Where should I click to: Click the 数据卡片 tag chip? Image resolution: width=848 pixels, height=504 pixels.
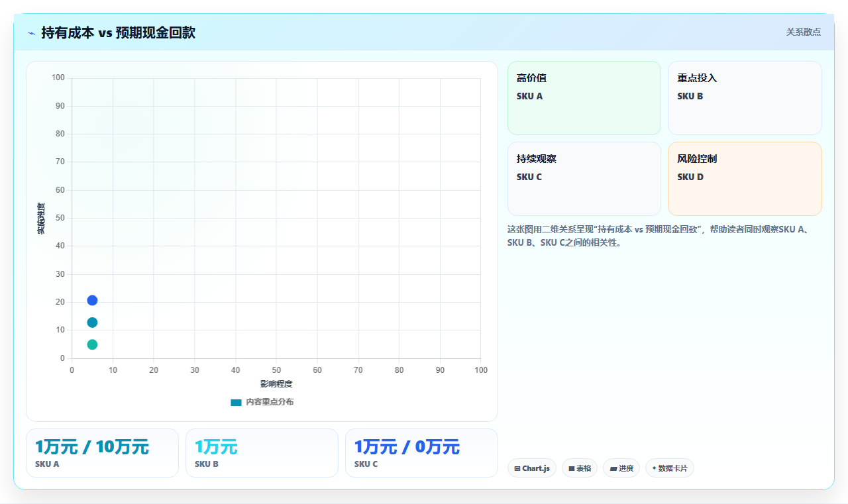(x=670, y=468)
